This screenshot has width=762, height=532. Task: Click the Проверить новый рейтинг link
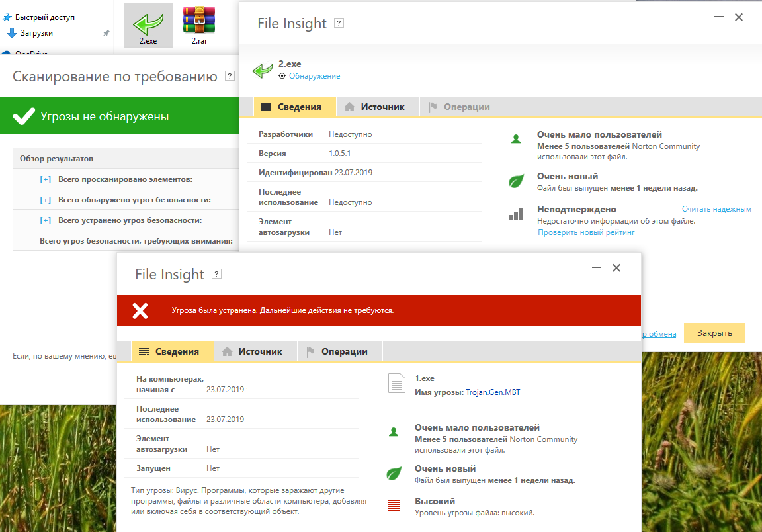[586, 232]
